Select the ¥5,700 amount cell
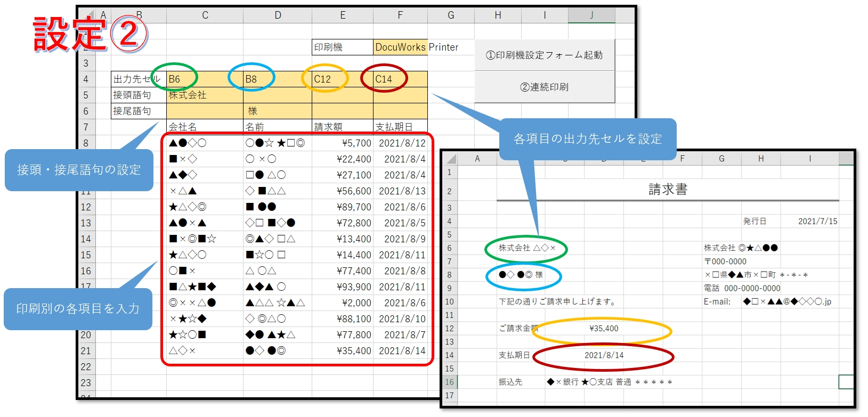This screenshot has width=868, height=417. (x=343, y=143)
